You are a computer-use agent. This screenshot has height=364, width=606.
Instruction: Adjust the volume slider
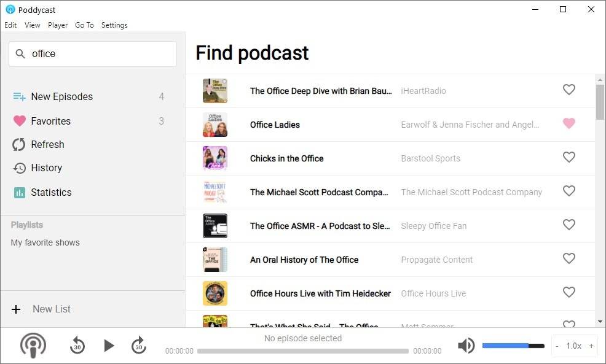pyautogui.click(x=513, y=346)
